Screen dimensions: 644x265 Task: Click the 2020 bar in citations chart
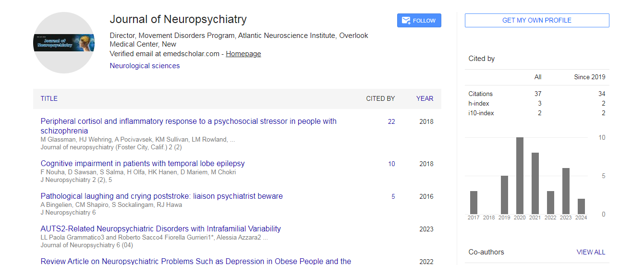[x=520, y=176]
